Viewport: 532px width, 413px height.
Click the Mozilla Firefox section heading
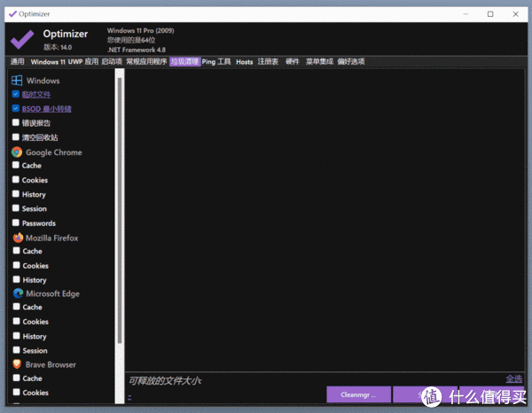click(52, 238)
